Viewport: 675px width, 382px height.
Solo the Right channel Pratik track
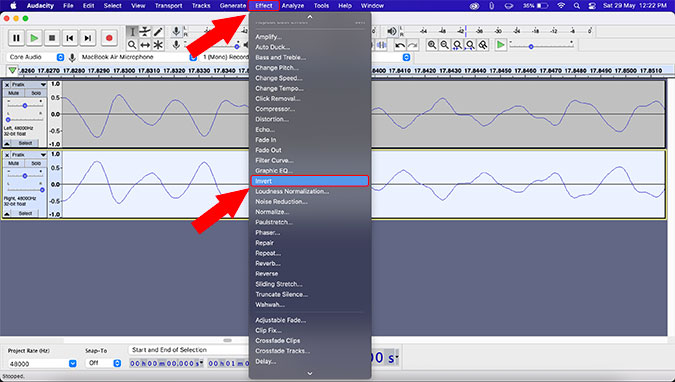pyautogui.click(x=36, y=163)
